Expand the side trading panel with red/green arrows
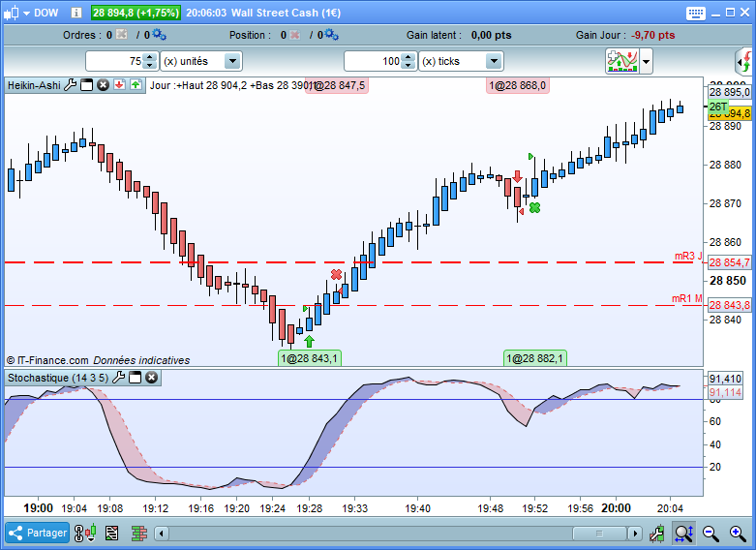This screenshot has width=756, height=550. point(744,62)
